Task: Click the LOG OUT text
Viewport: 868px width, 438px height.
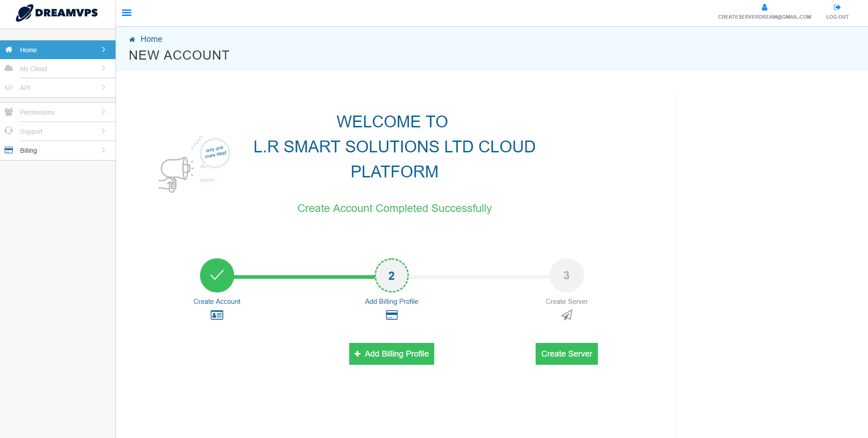Action: [x=837, y=17]
